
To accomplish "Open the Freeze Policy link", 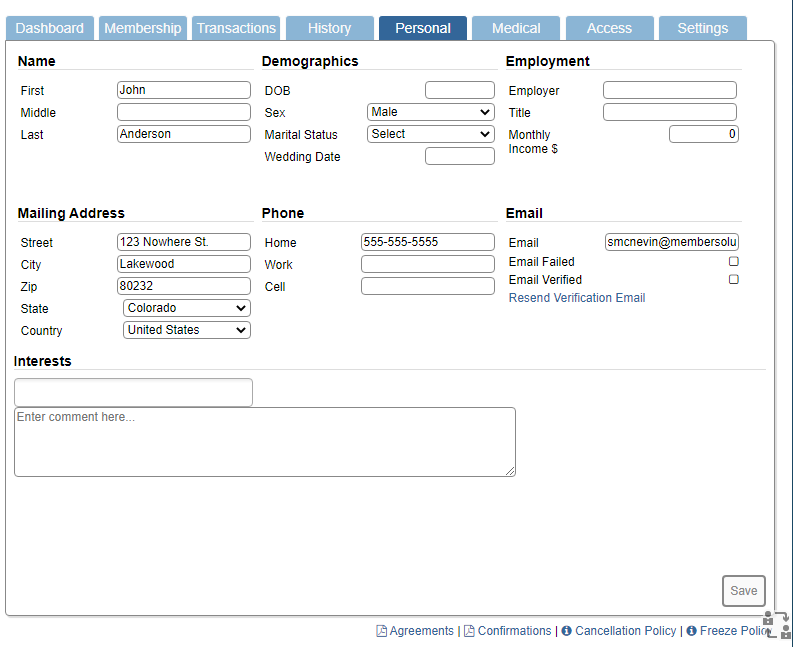I will [734, 631].
